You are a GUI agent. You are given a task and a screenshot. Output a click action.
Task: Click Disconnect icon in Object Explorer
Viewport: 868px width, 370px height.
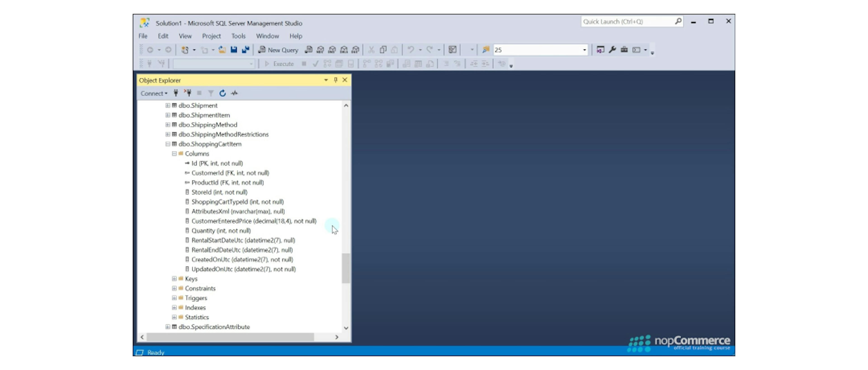coord(188,93)
